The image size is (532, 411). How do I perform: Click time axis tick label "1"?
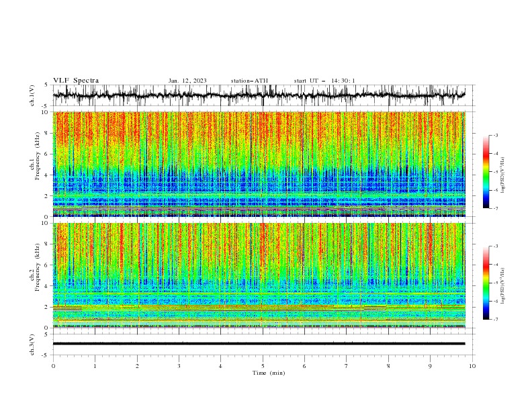click(95, 366)
